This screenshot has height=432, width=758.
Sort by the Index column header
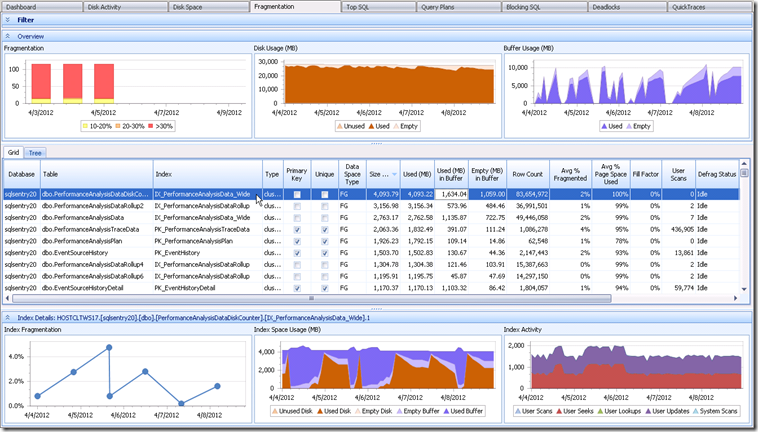point(208,174)
